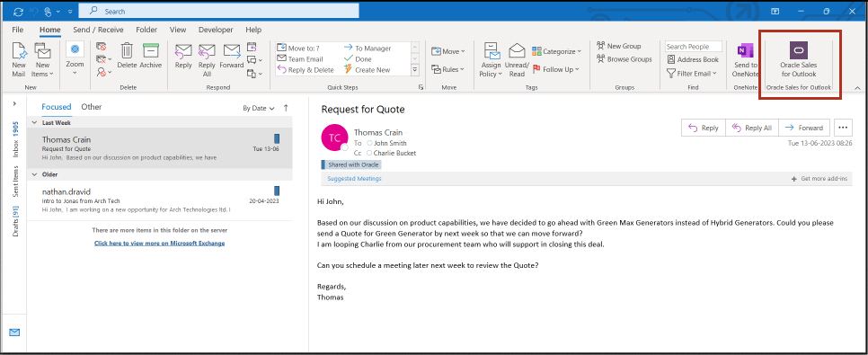This screenshot has height=355, width=868.
Task: Select the Move to: ? quick step
Action: [x=299, y=49]
